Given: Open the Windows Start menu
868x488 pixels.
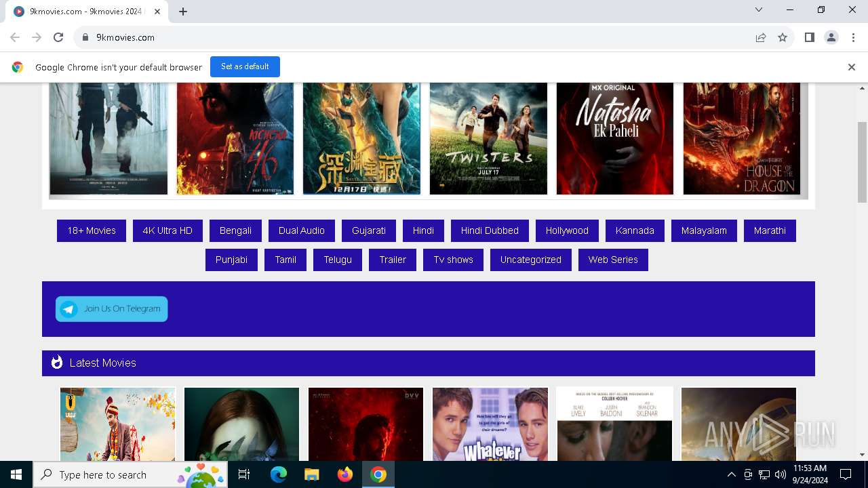Looking at the screenshot, I should 16,474.
